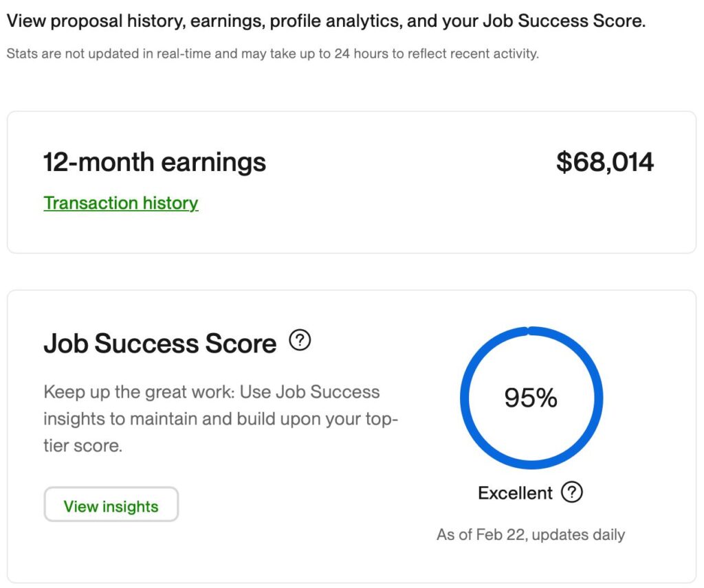
Task: Open help icon next to Excellent label
Action: coord(571,493)
